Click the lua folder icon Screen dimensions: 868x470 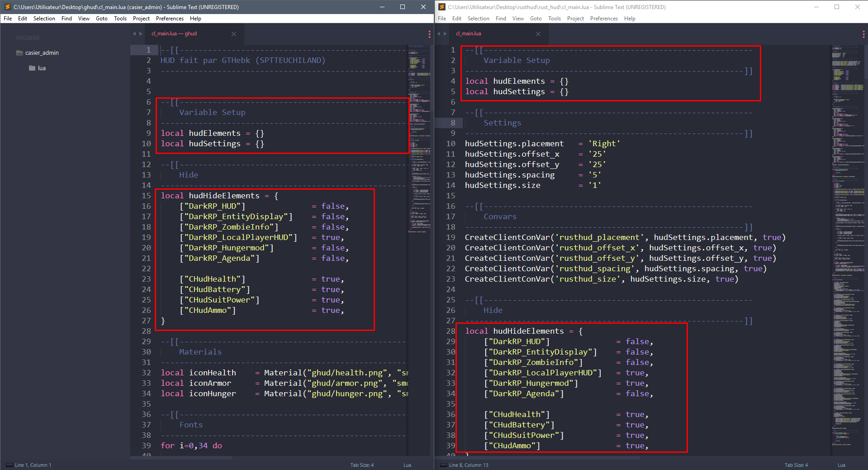32,68
